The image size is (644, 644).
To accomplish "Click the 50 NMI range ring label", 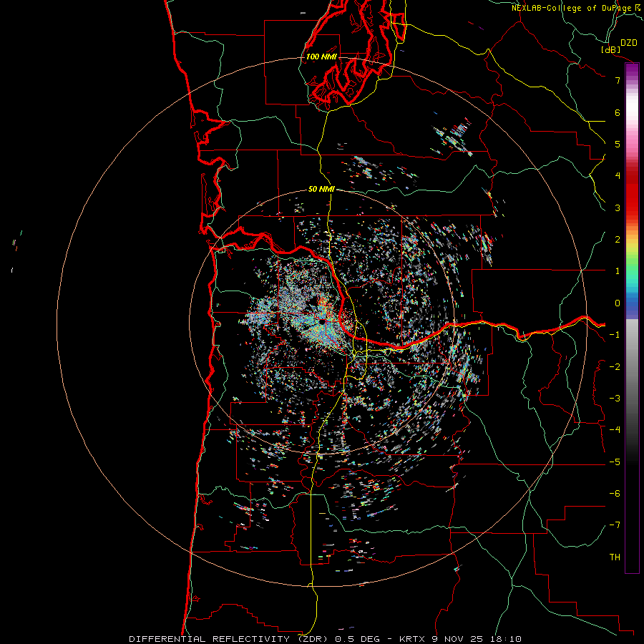I will 321,189.
